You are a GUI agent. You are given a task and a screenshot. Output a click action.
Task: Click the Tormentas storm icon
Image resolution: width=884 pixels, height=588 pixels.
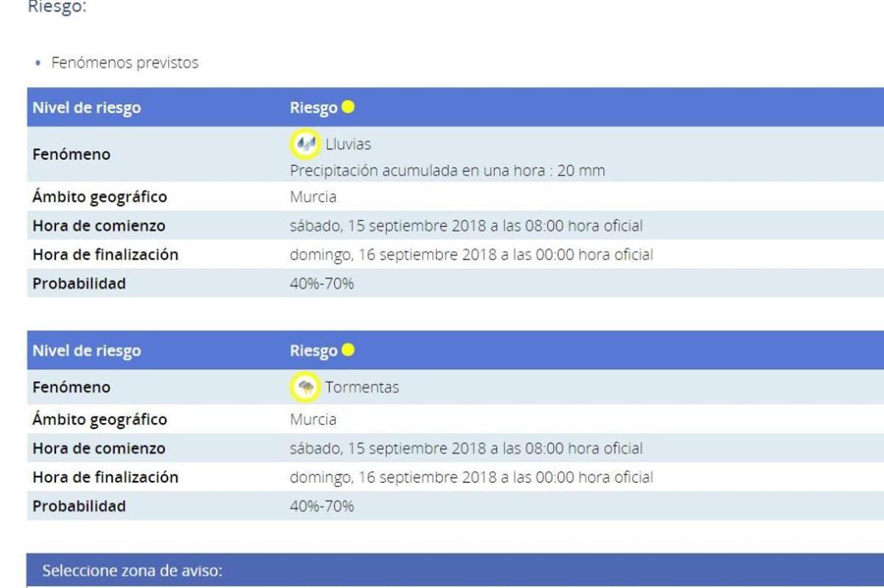304,387
